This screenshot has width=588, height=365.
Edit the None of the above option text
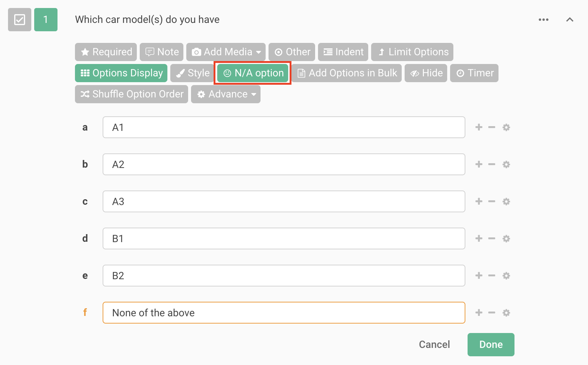tap(284, 313)
